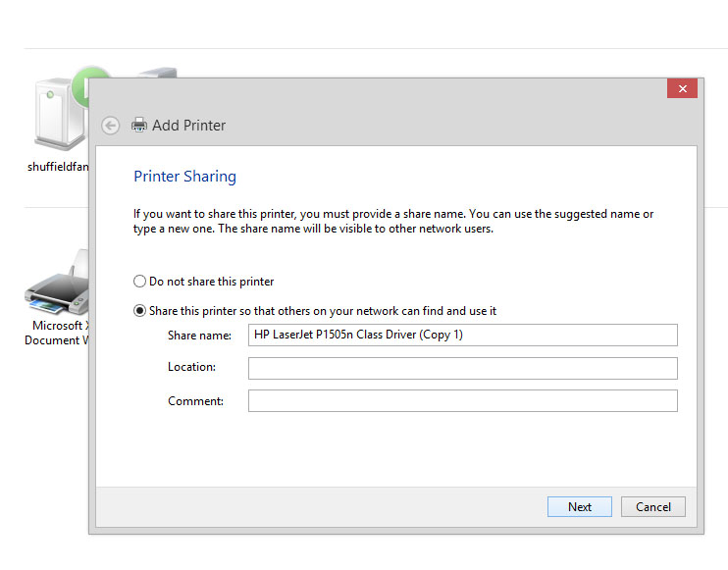Click the Printer Sharing heading text
The image size is (728, 570).
[184, 177]
